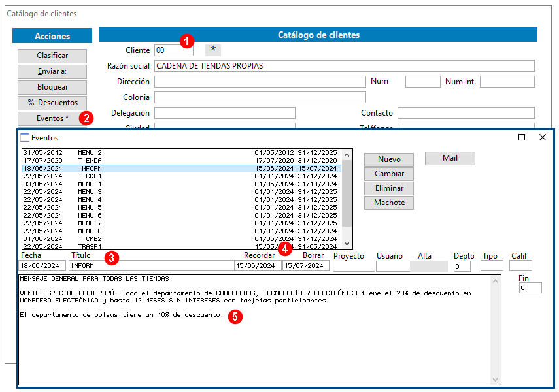
Task: Select the TIENDA event row
Action: (182, 161)
